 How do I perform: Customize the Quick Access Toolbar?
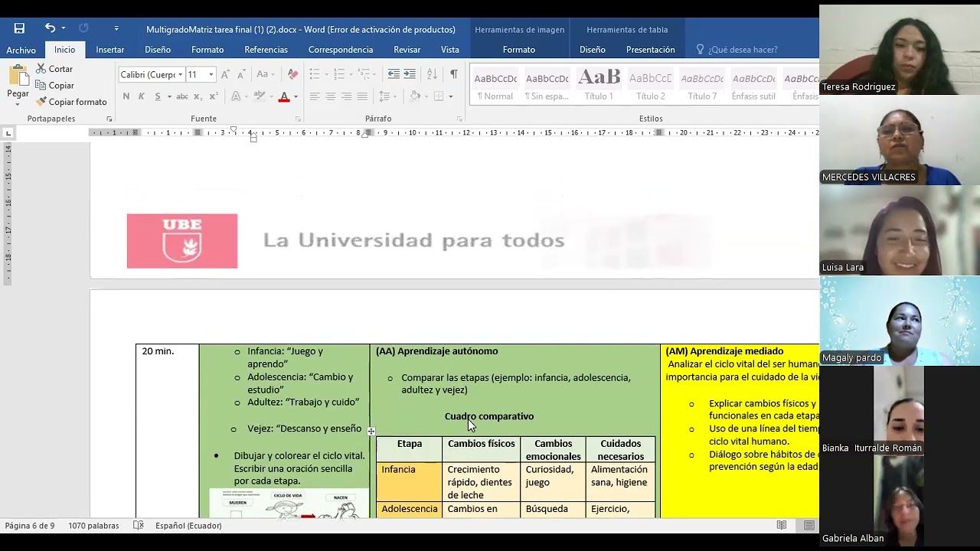click(x=116, y=28)
